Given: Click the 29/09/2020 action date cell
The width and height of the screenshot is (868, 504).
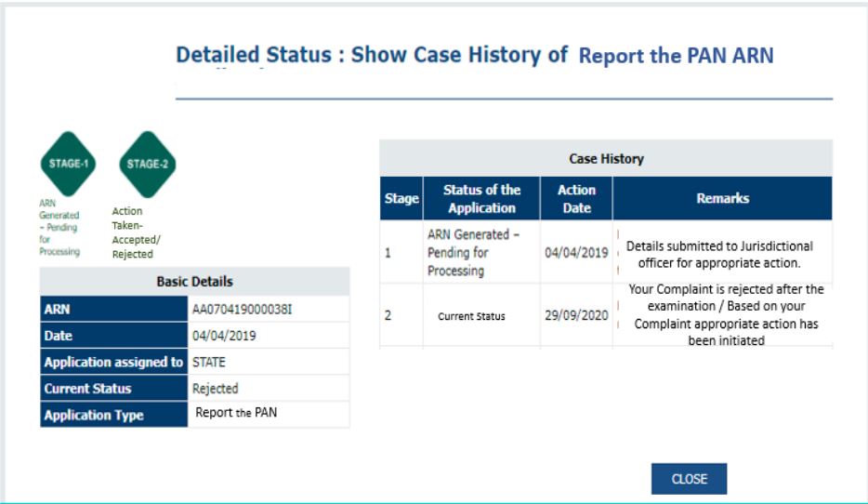Looking at the screenshot, I should 576,315.
